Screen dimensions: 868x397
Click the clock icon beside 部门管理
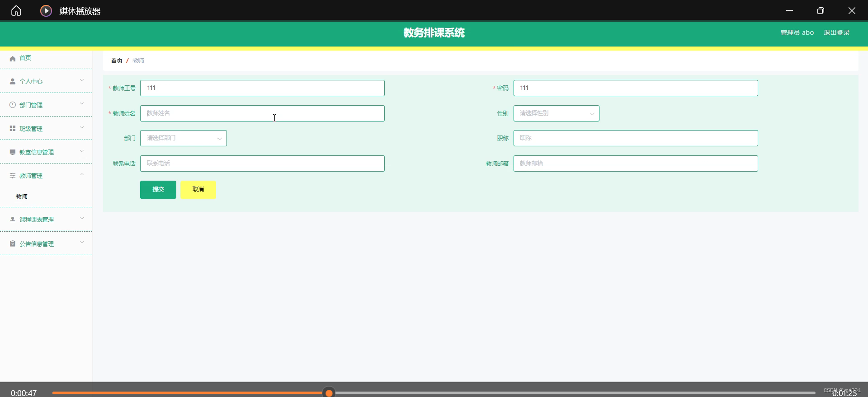click(13, 105)
